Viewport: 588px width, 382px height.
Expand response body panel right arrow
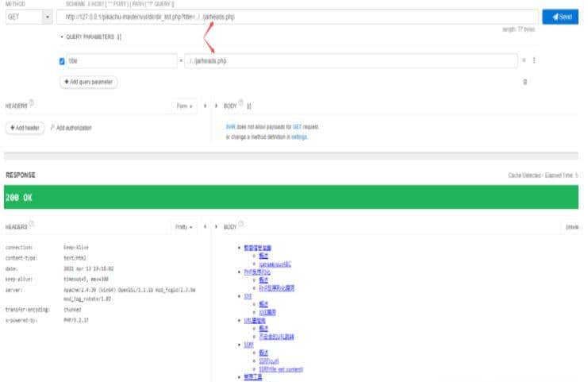216,226
